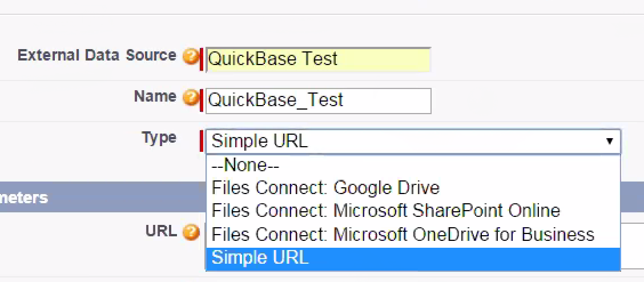
Task: Click the External Data Source label
Action: point(96,55)
